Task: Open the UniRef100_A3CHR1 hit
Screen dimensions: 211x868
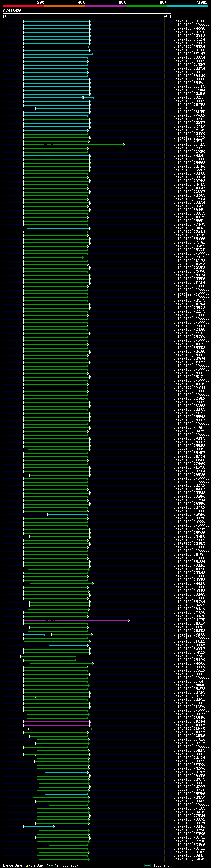Action: pyautogui.click(x=189, y=826)
